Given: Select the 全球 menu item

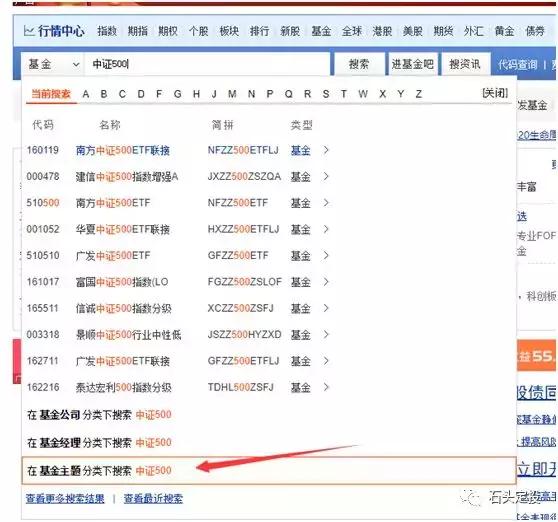Looking at the screenshot, I should (x=352, y=31).
